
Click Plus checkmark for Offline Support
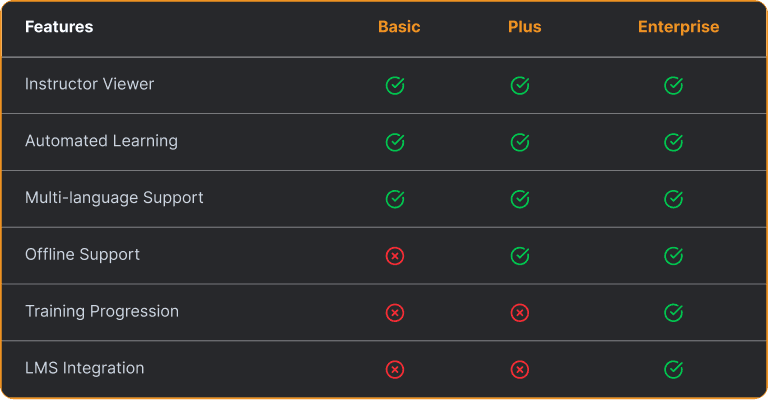click(520, 256)
